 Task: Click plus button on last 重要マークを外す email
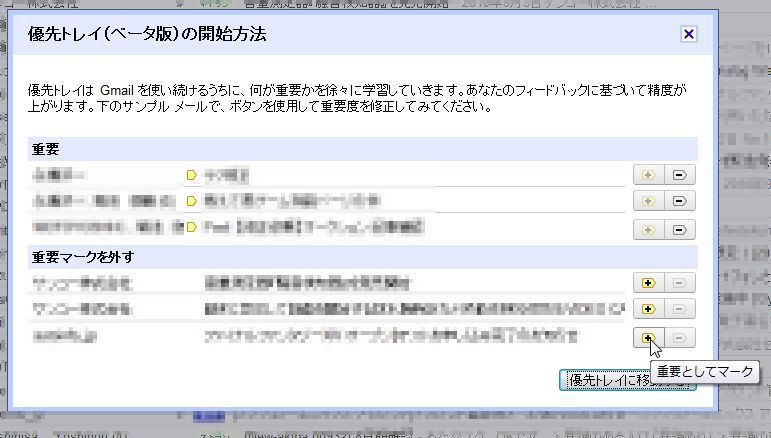coord(649,338)
